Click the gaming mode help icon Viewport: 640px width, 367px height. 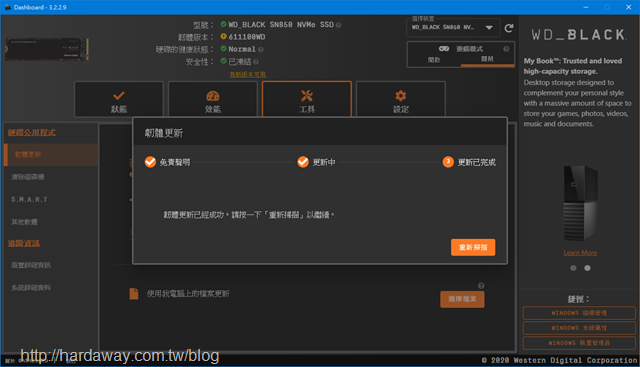(506, 49)
